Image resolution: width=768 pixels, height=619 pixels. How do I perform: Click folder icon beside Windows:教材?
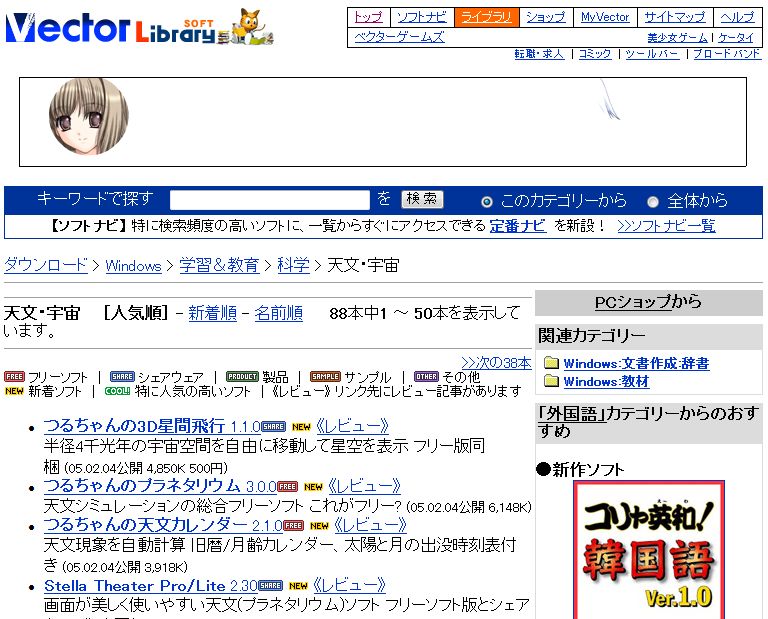[x=551, y=382]
